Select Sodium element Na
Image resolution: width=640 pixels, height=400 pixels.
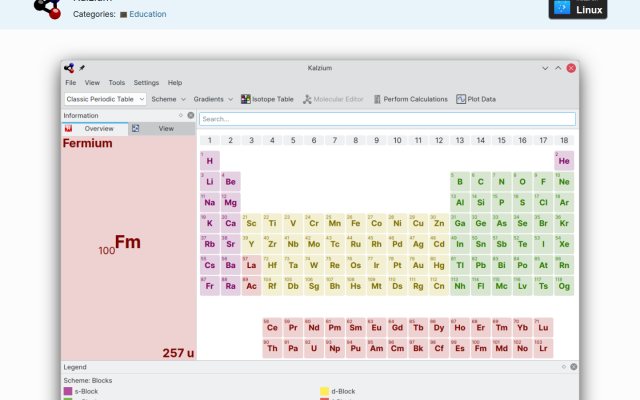tap(210, 202)
